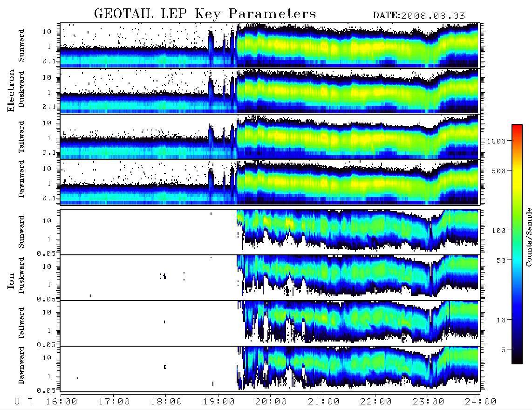The width and height of the screenshot is (532, 410).
Task: Click the Ion Tailward spectrogram panel
Action: coord(270,323)
